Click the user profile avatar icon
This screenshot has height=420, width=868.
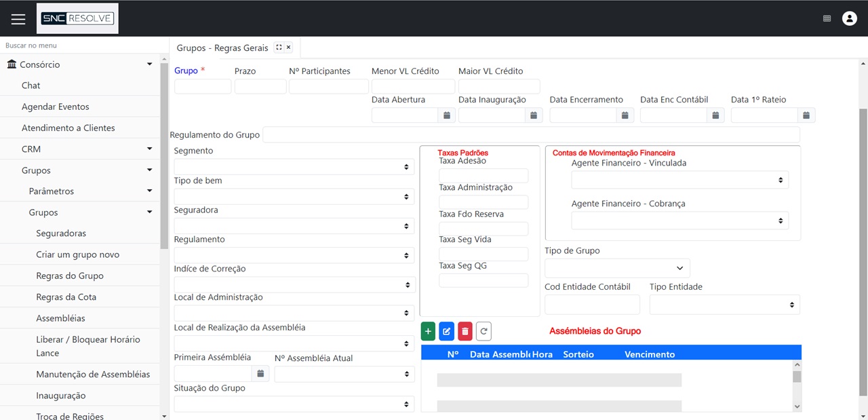pos(849,18)
